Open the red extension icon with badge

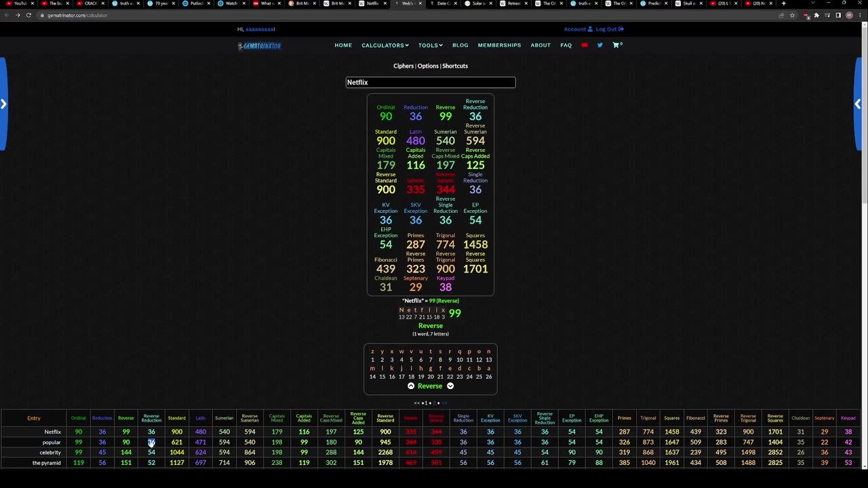[x=806, y=16]
